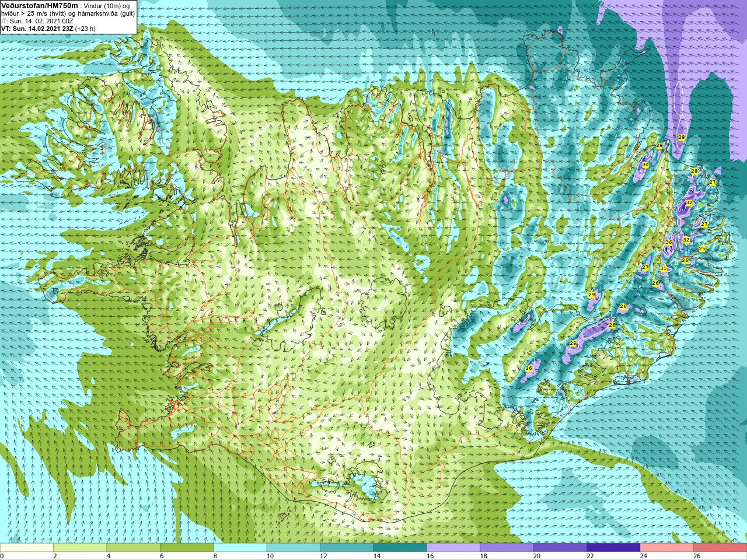
Task: Click the 'Vindur (10m) og' header text
Action: click(x=107, y=6)
